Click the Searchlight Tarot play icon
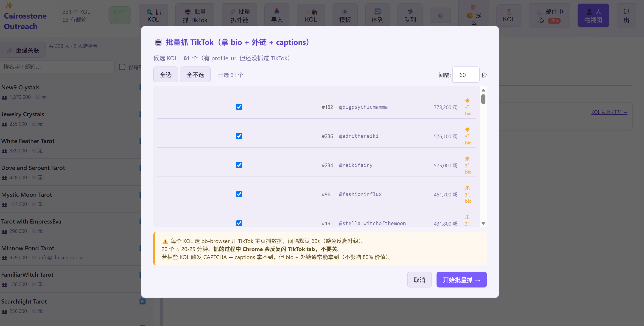The width and height of the screenshot is (644, 326). coord(143,301)
